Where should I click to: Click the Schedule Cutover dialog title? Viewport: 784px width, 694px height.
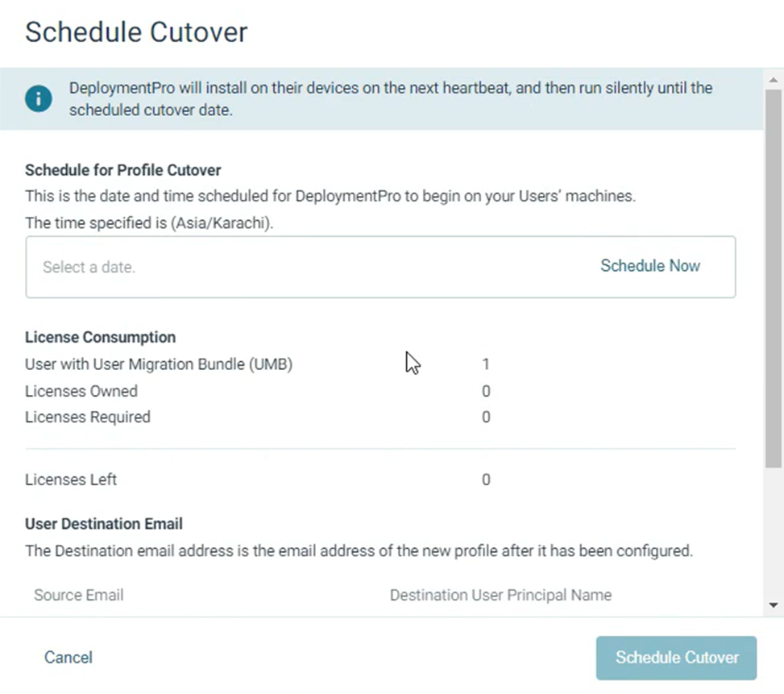point(136,32)
